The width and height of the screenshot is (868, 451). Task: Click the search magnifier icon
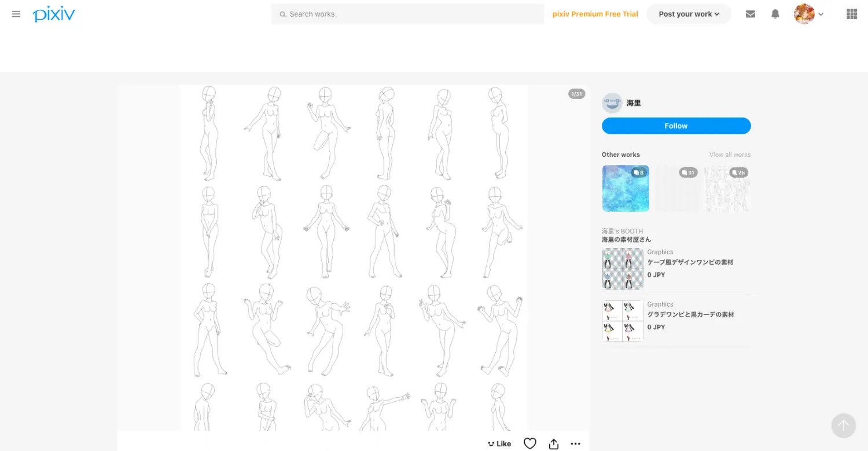click(282, 14)
